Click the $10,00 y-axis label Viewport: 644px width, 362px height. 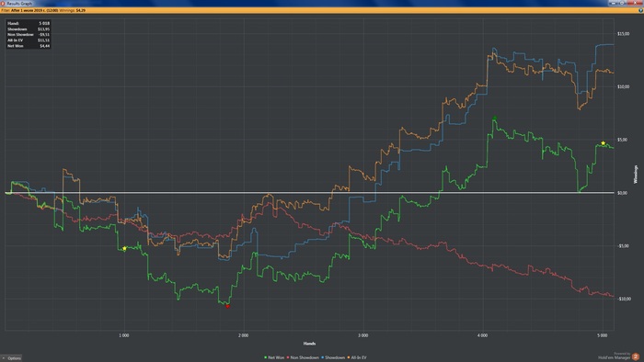pos(623,86)
